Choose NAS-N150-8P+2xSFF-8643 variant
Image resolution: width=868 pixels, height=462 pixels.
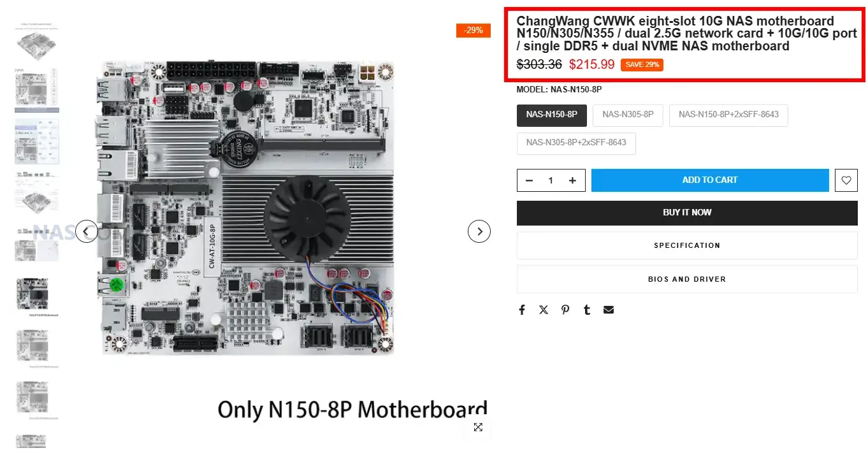click(x=728, y=115)
